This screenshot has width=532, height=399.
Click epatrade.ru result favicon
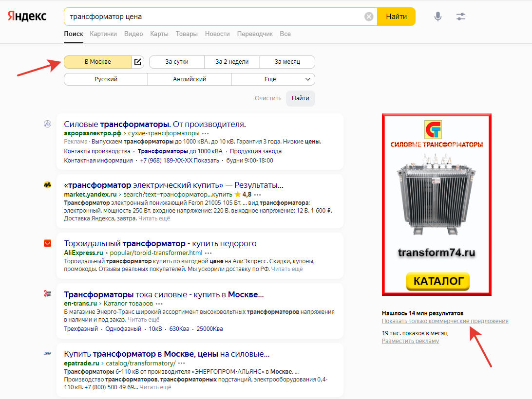[48, 353]
